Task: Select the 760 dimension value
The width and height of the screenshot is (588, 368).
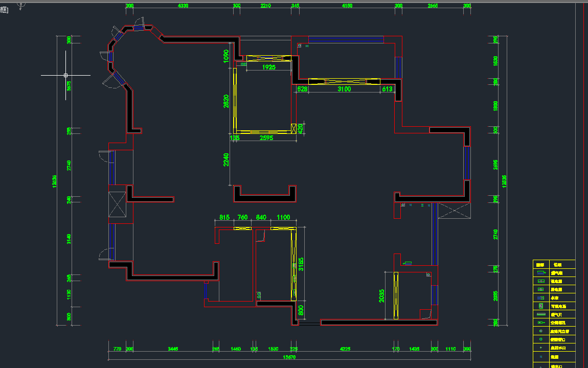Action: pos(242,217)
